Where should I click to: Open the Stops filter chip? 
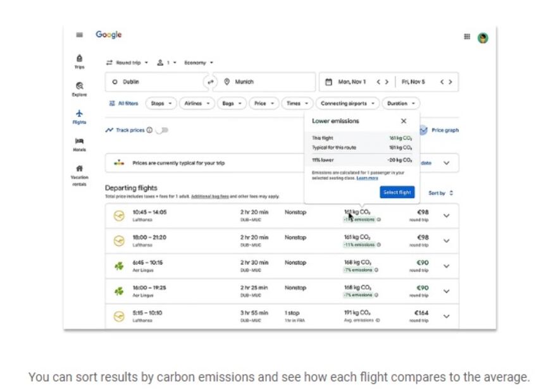pos(161,103)
